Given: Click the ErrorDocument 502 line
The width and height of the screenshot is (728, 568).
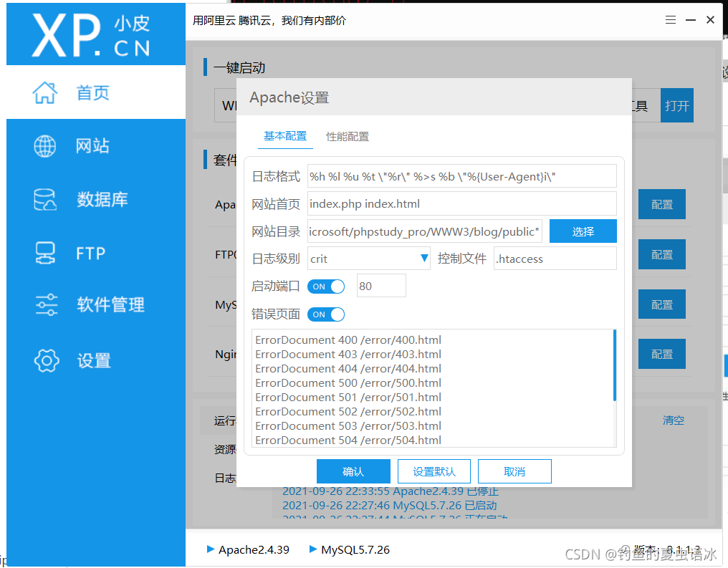Looking at the screenshot, I should click(x=348, y=412).
